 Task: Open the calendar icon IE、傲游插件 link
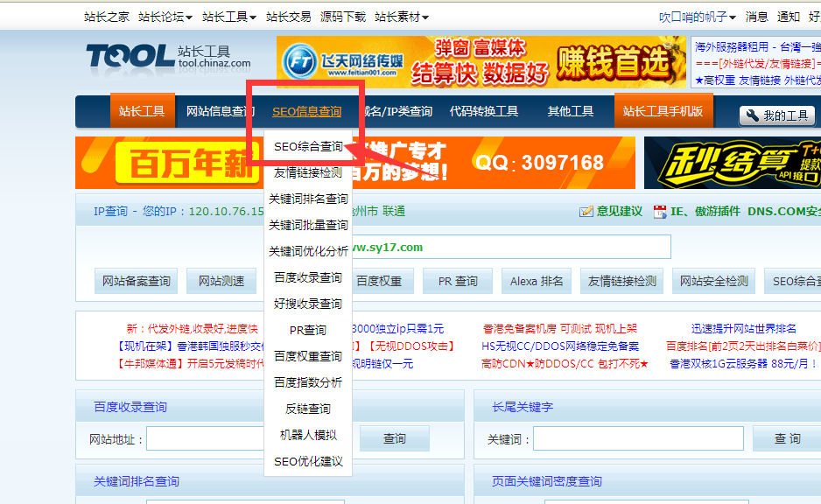pyautogui.click(x=697, y=212)
